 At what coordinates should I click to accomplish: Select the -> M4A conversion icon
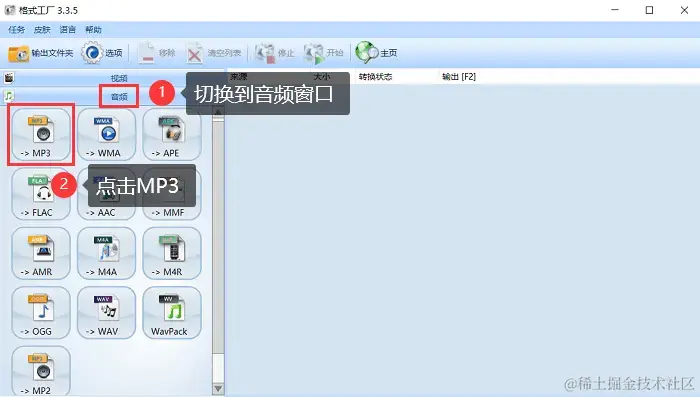click(x=106, y=253)
